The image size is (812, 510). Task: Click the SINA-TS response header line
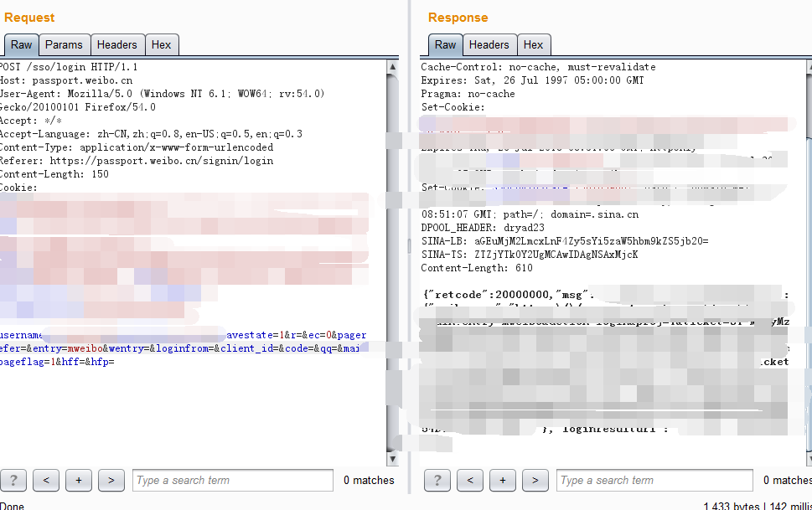pos(530,255)
